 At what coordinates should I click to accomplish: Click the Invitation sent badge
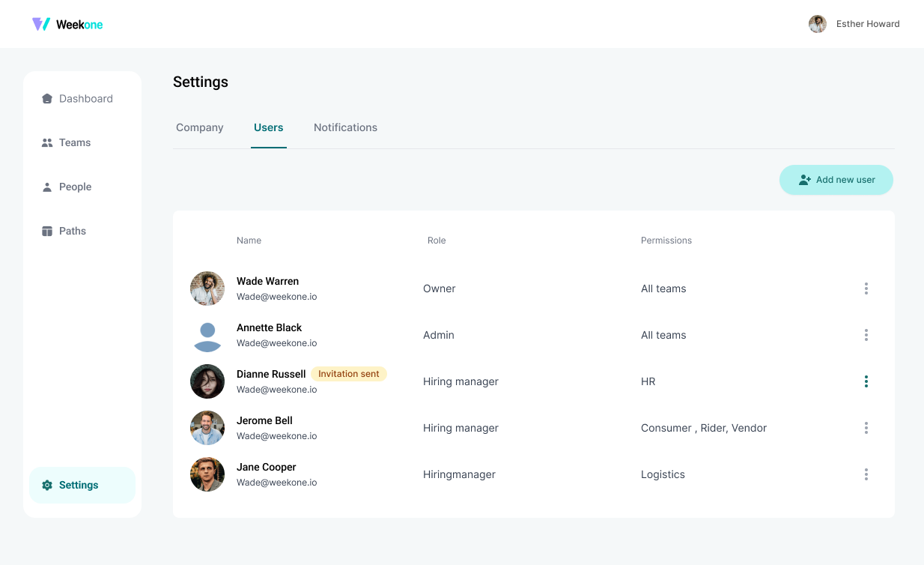(x=349, y=374)
